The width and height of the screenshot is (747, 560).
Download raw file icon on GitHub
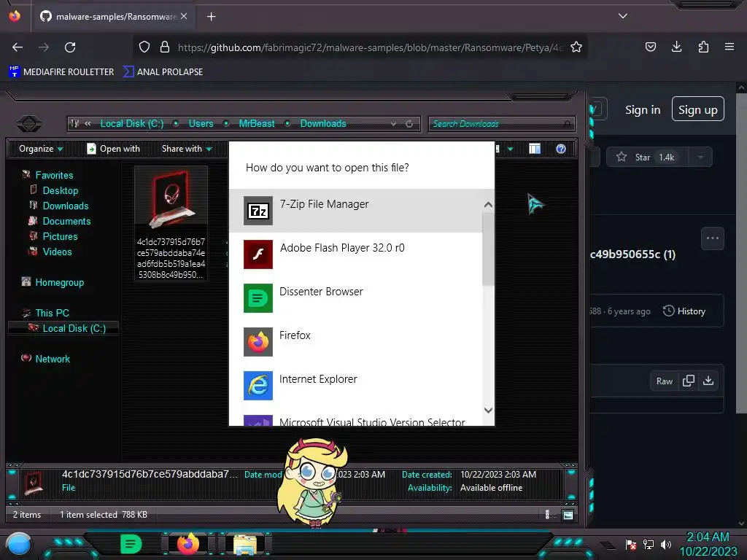pyautogui.click(x=708, y=381)
